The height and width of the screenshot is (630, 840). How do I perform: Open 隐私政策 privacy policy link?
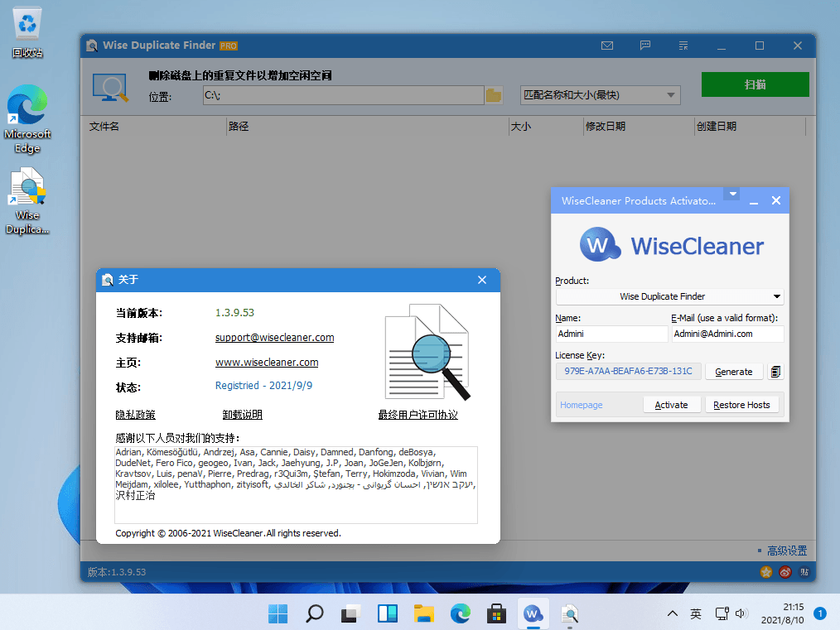point(136,415)
